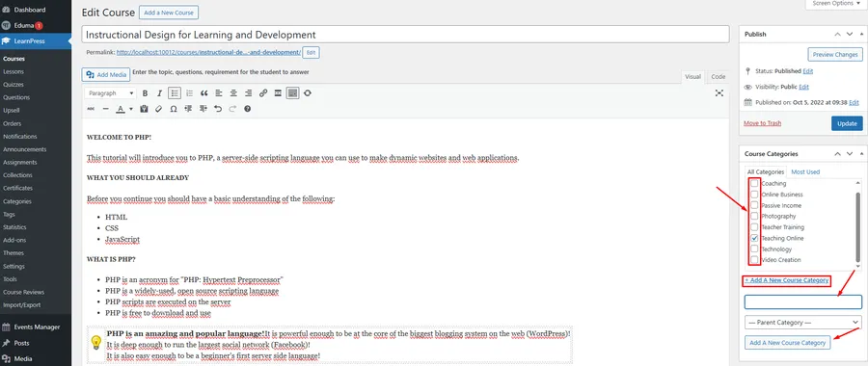The width and height of the screenshot is (868, 366).
Task: Apply a numbered list
Action: click(x=189, y=93)
